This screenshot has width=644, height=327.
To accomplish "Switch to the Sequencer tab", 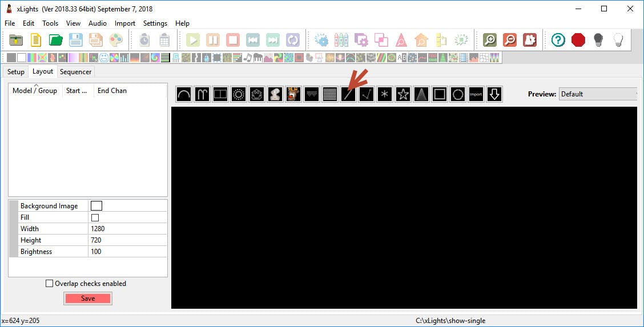I will click(75, 72).
